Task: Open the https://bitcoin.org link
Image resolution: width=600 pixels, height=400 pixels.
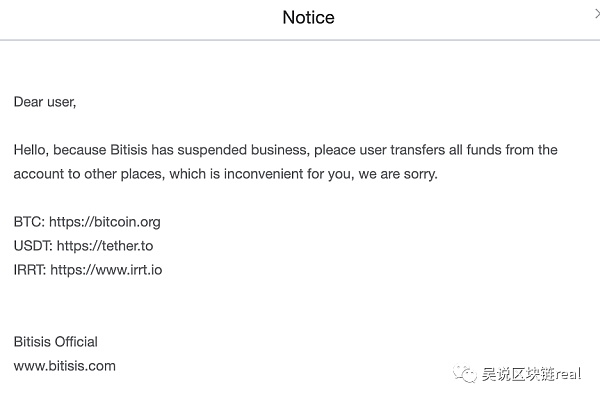Action: [x=105, y=222]
